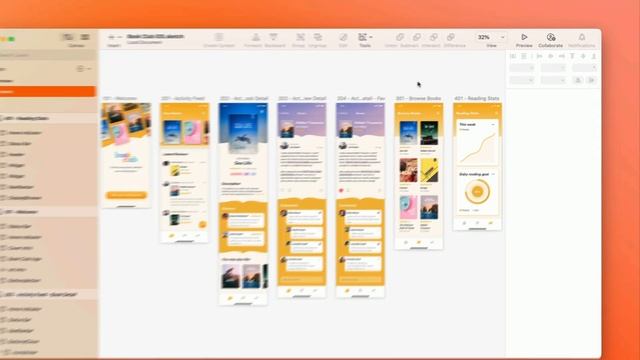Open the 32% zoom dropdown

tap(502, 37)
